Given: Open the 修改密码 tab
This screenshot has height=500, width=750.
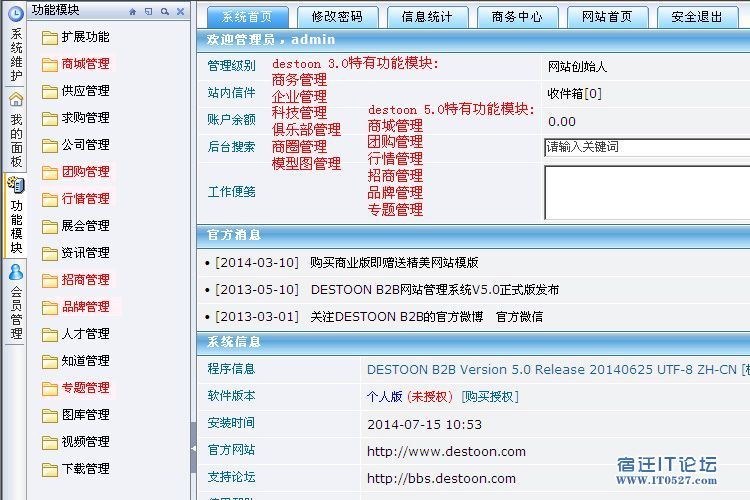Looking at the screenshot, I should point(337,17).
